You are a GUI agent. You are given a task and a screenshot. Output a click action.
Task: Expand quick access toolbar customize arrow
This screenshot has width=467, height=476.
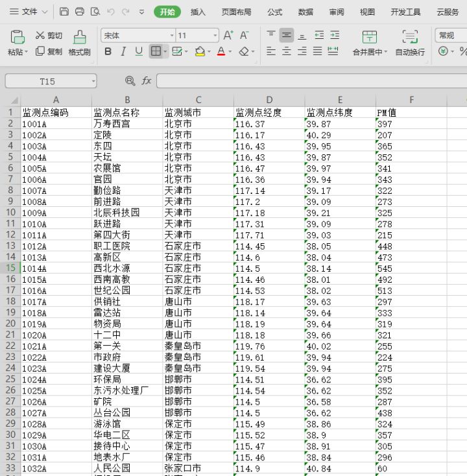pyautogui.click(x=141, y=12)
